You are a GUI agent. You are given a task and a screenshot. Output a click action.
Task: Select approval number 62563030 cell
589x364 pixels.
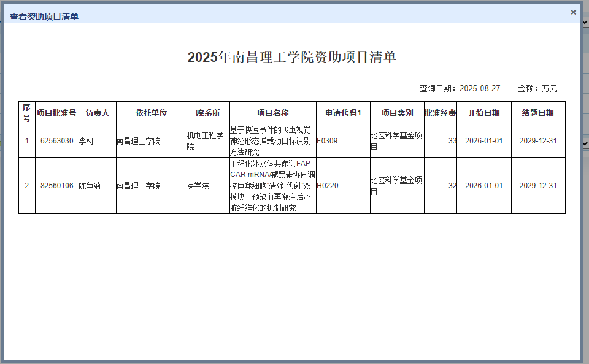pos(56,141)
